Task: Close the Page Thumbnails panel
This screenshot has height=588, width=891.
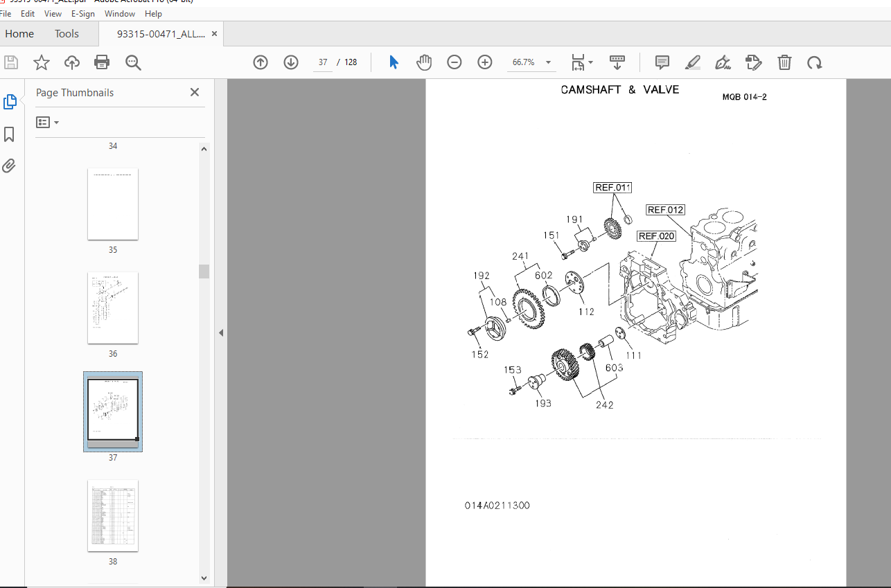Action: click(x=195, y=92)
